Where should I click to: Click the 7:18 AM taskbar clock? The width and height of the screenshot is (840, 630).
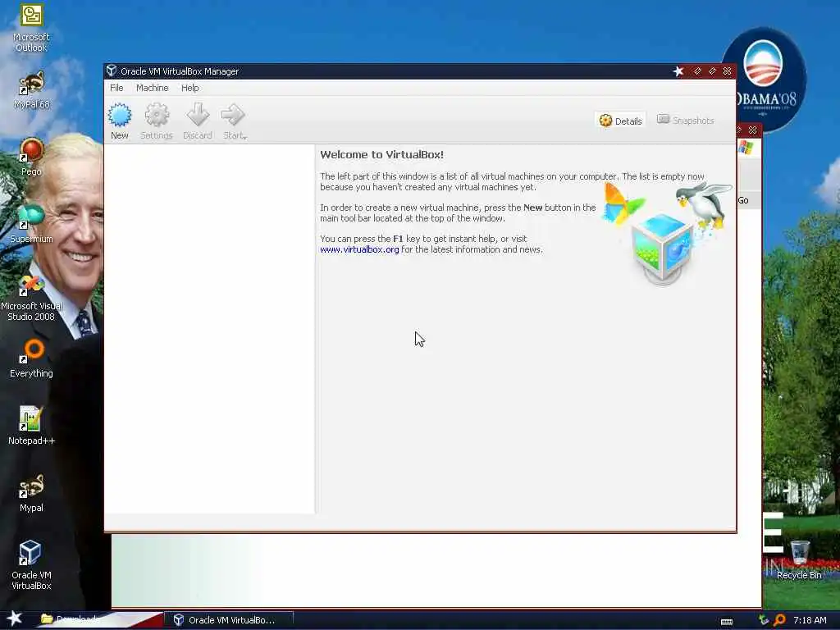[810, 620]
